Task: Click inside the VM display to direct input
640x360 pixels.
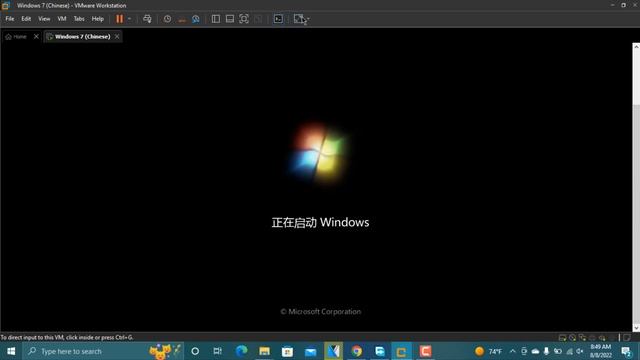Action: 316,188
